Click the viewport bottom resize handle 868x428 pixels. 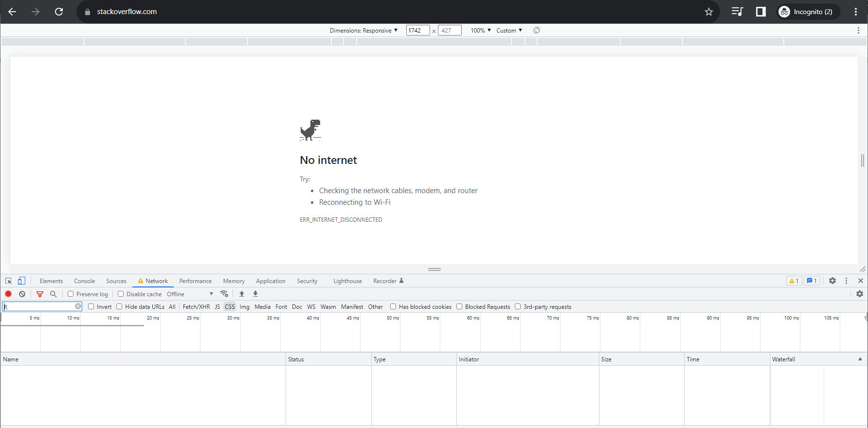[434, 269]
